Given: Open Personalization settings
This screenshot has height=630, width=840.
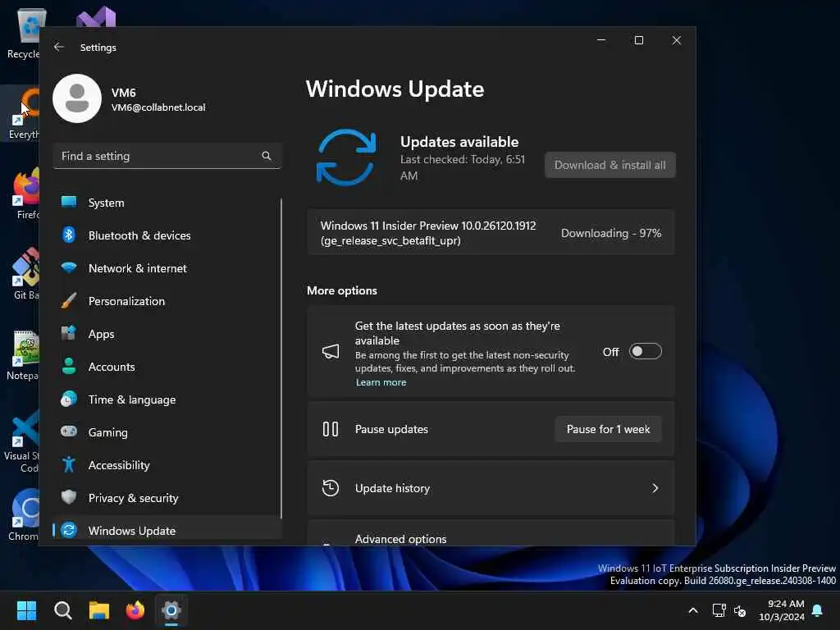Looking at the screenshot, I should 167,300.
